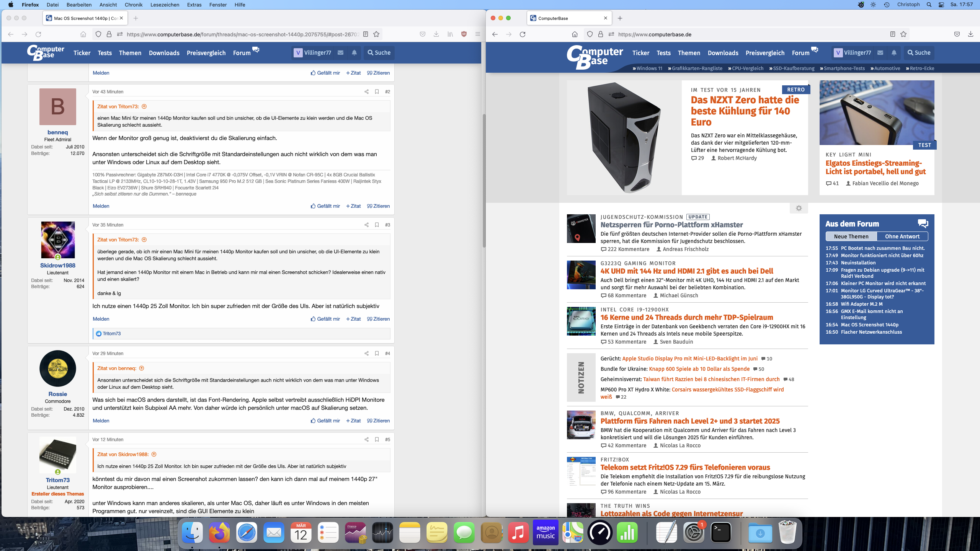Expand quote from Tritom73 in post #2

[x=144, y=107]
